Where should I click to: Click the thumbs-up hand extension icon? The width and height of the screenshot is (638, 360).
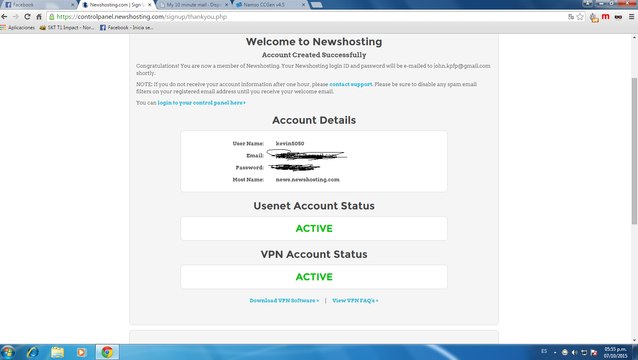tap(594, 17)
